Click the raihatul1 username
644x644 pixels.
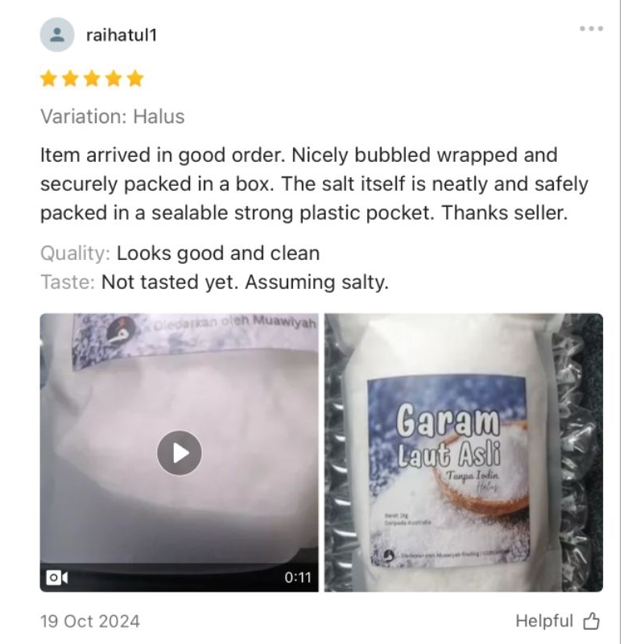point(122,35)
